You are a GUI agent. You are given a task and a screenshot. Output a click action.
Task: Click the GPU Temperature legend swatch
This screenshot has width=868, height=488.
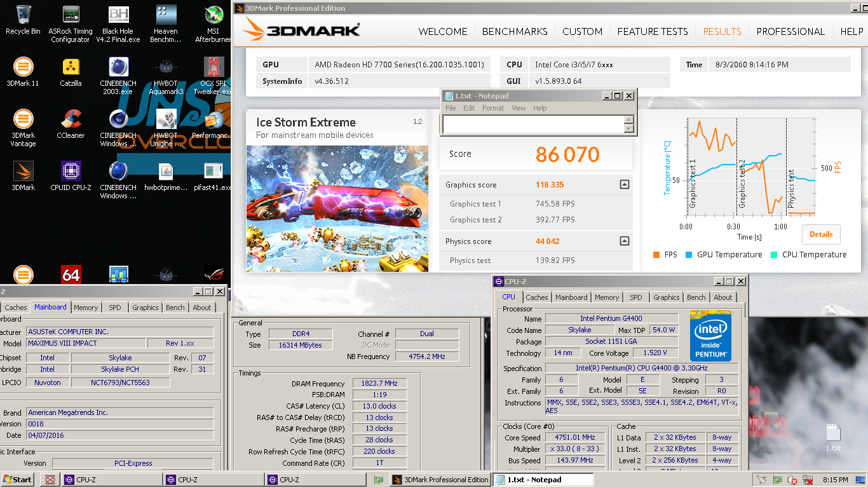pyautogui.click(x=689, y=255)
